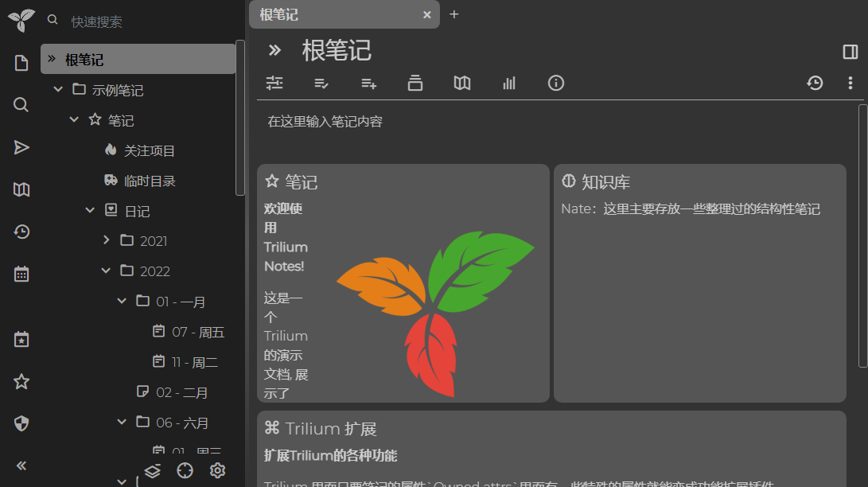Open the note paths ribbon tab
This screenshot has width=868, height=487.
(415, 83)
